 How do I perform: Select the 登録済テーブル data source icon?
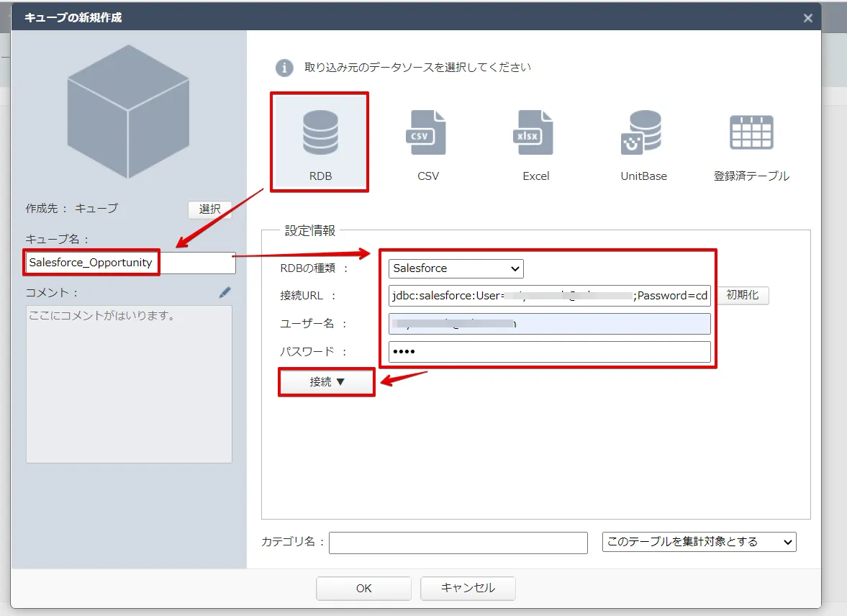point(751,140)
